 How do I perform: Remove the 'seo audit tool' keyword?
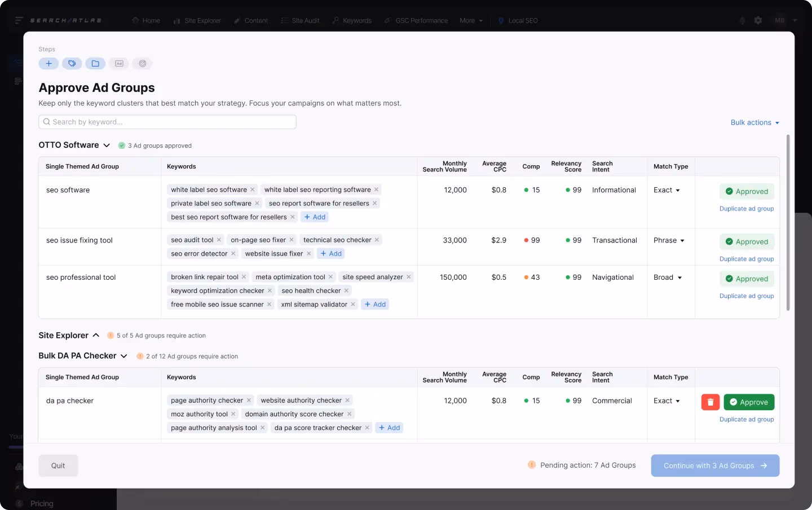coord(219,240)
